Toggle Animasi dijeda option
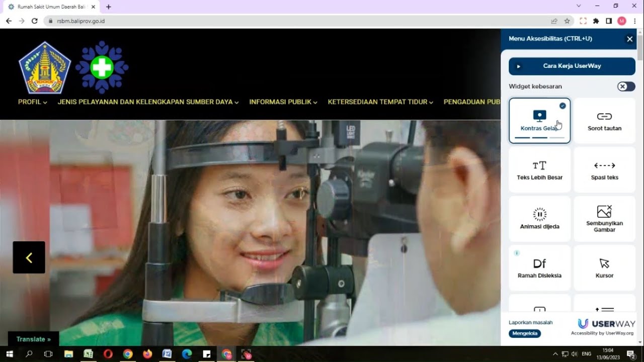 coord(539,219)
